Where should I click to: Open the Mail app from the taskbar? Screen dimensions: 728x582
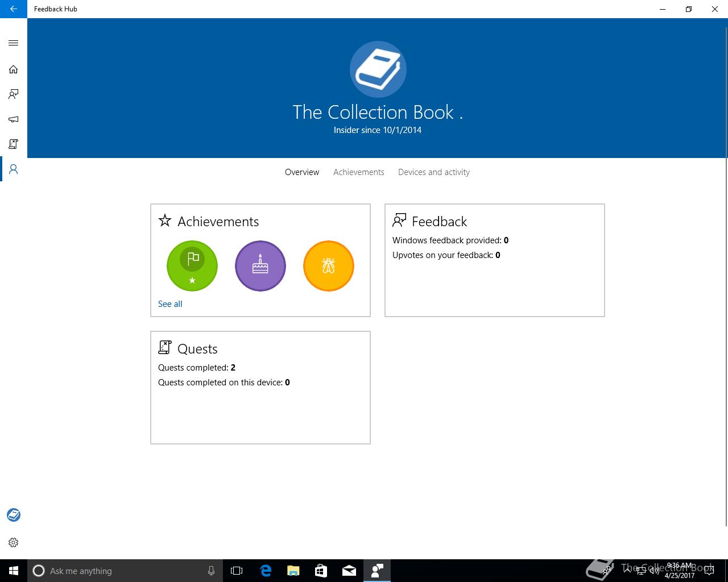pos(349,571)
